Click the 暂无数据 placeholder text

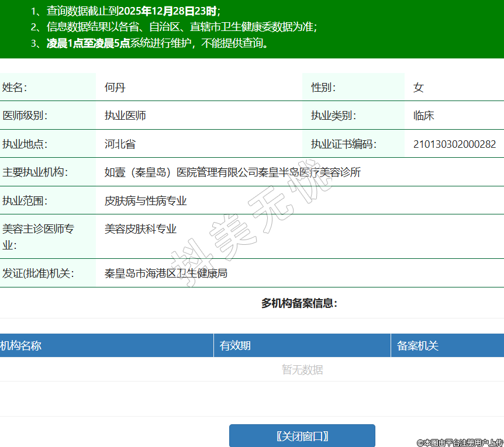tap(302, 370)
